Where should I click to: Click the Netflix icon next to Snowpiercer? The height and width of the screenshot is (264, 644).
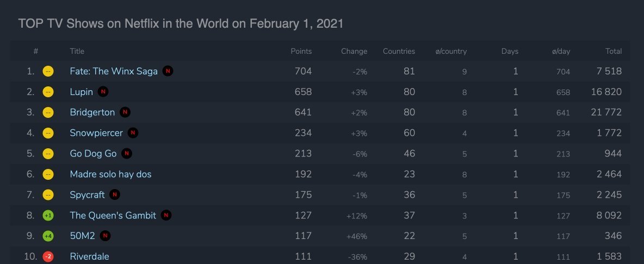tap(133, 133)
